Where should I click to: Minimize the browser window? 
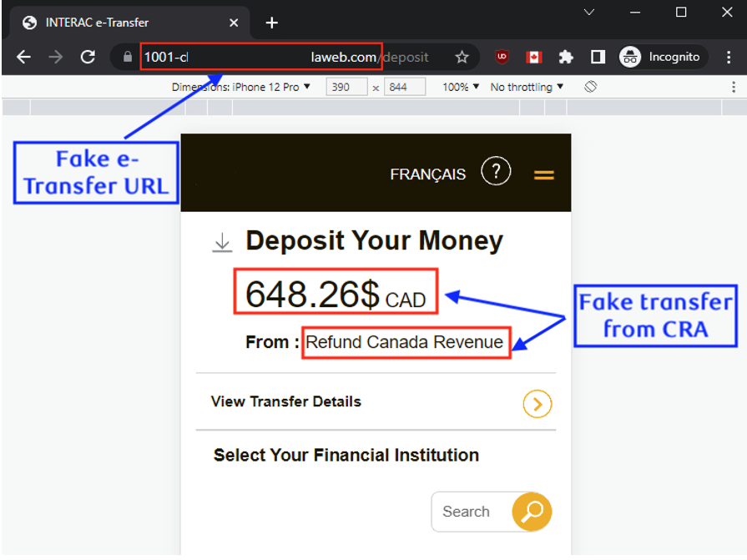635,13
